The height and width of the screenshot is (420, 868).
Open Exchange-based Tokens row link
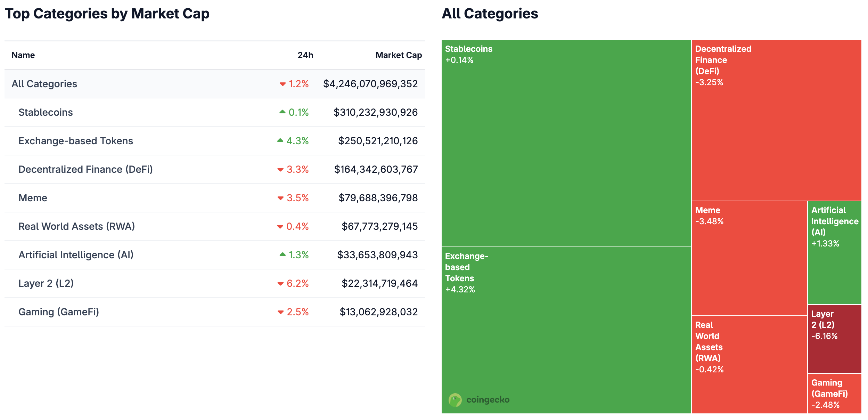[75, 141]
